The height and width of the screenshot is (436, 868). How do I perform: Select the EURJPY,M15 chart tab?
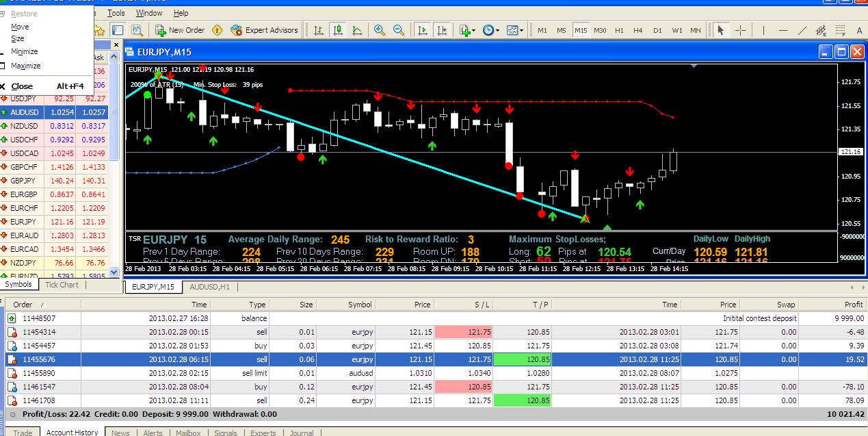(x=153, y=287)
